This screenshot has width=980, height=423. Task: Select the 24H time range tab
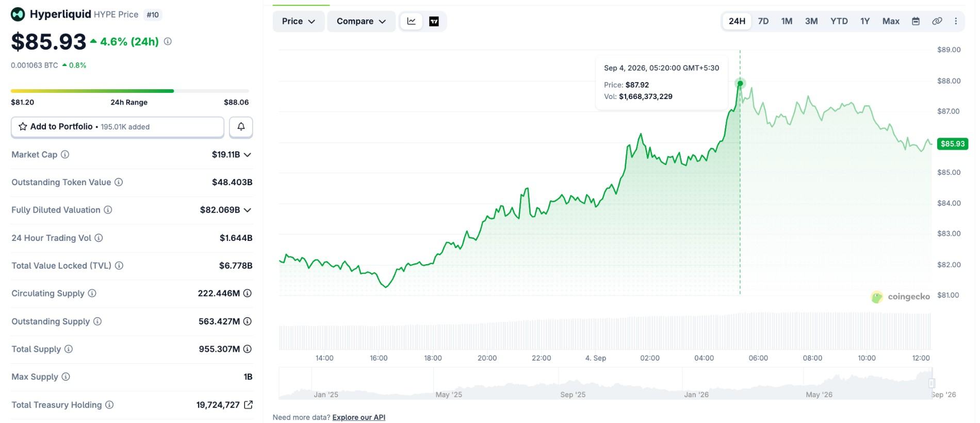point(737,21)
